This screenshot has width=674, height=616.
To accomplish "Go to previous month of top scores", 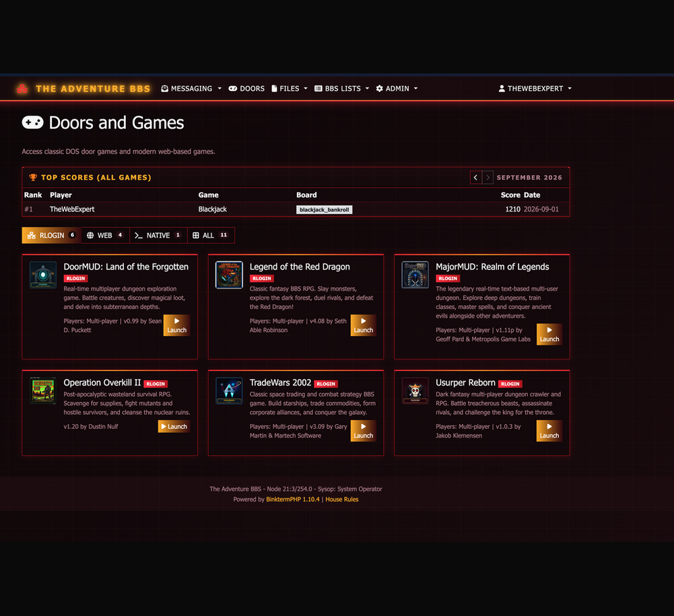I will click(475, 178).
